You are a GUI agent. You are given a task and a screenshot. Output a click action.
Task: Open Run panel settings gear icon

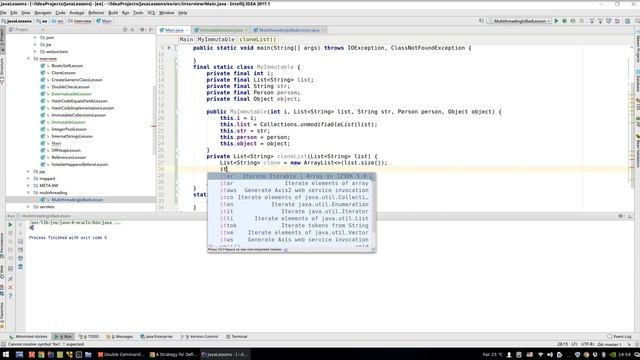tap(621, 216)
